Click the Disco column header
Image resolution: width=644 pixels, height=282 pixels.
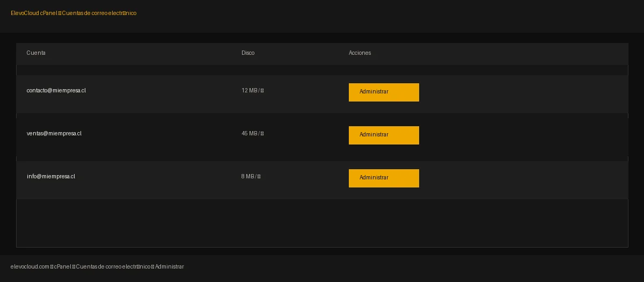pos(248,53)
